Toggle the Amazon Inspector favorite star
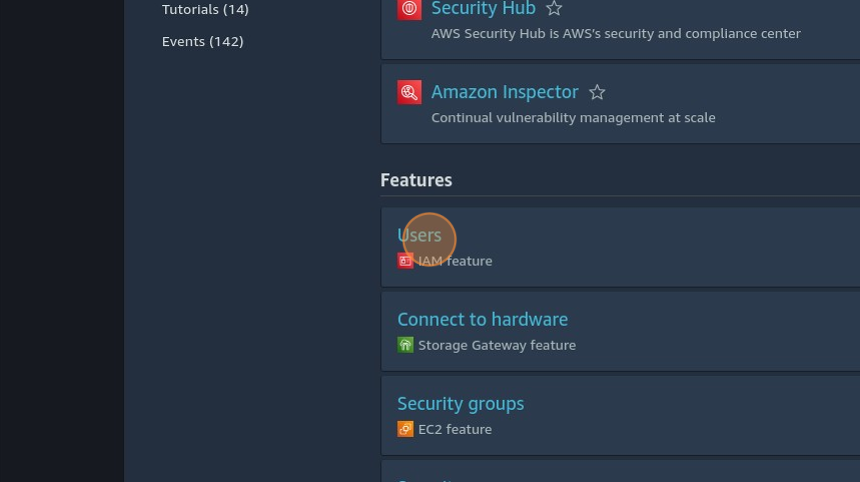The image size is (860, 482). [x=597, y=92]
